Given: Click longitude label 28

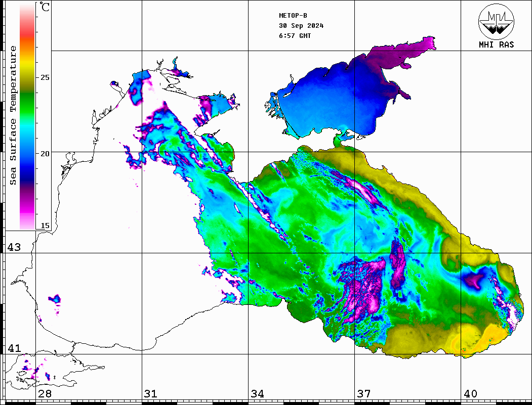Looking at the screenshot, I should pyautogui.click(x=45, y=394).
